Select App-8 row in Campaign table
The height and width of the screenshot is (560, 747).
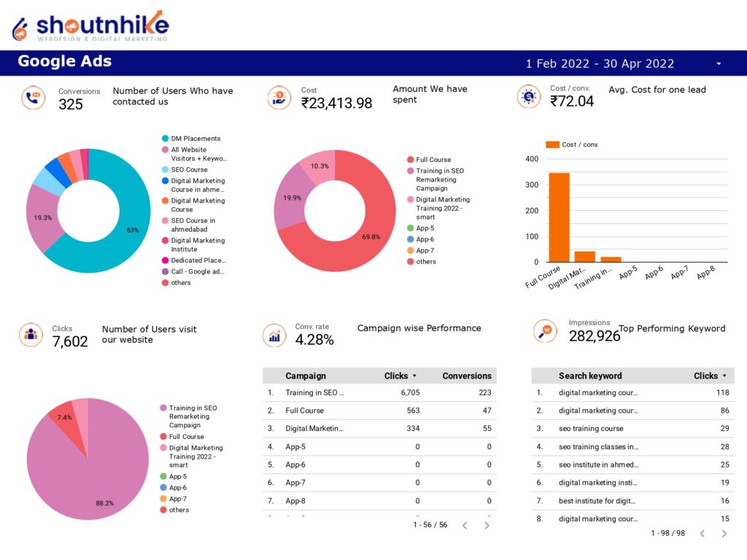(x=379, y=501)
